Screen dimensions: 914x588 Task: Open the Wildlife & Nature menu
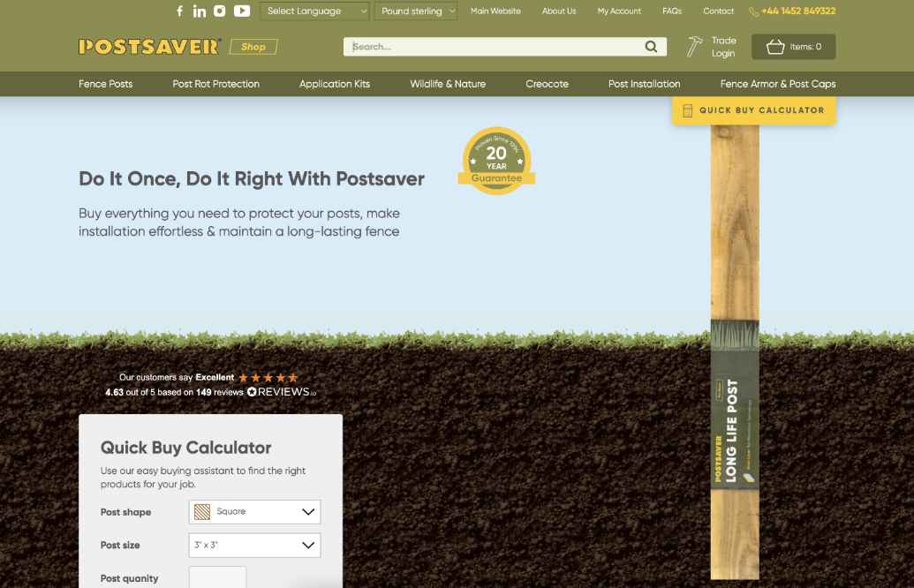[x=448, y=84]
